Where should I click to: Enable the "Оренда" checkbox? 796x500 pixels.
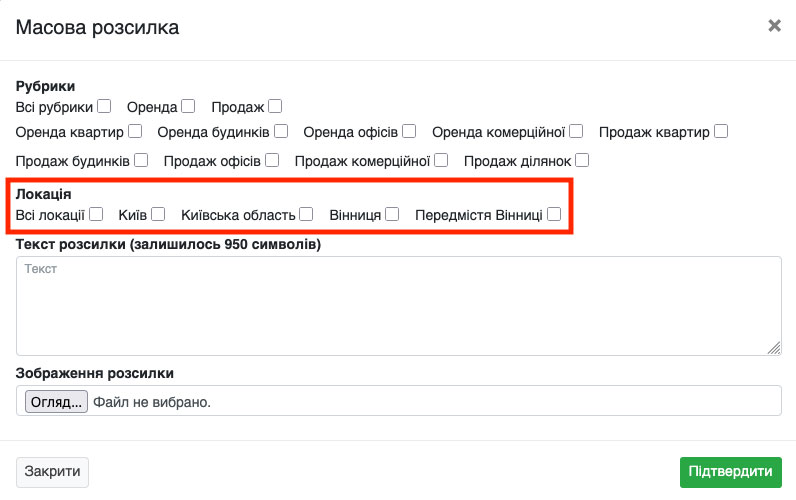(189, 106)
